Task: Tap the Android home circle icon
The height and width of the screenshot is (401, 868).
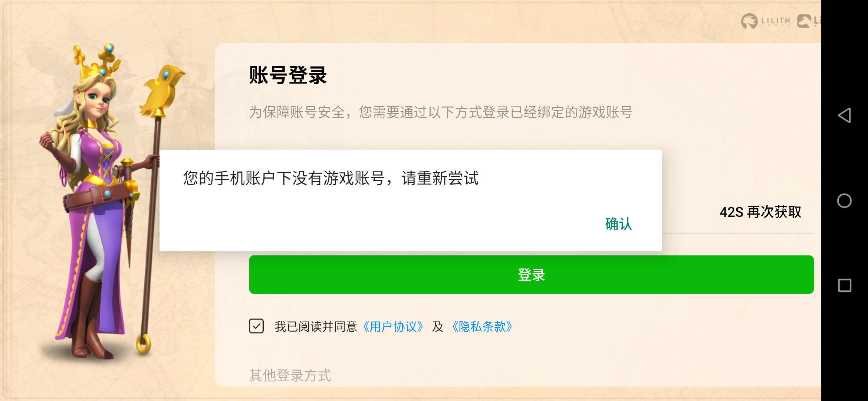Action: (844, 201)
